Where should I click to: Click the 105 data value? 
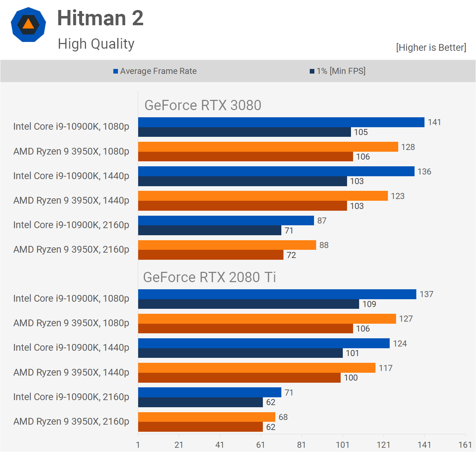361,132
